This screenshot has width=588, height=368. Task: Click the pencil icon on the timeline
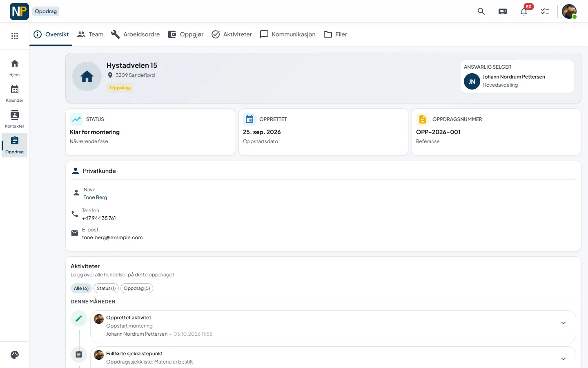[79, 319]
